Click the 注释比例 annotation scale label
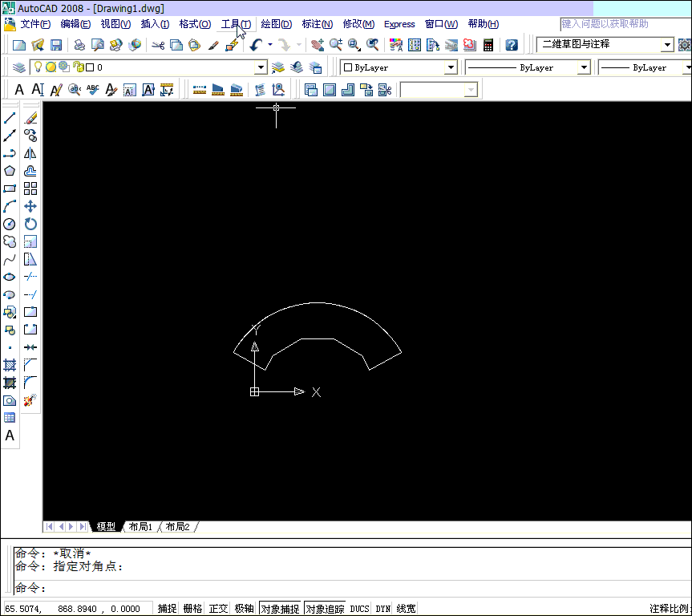692x616 pixels. pyautogui.click(x=670, y=609)
